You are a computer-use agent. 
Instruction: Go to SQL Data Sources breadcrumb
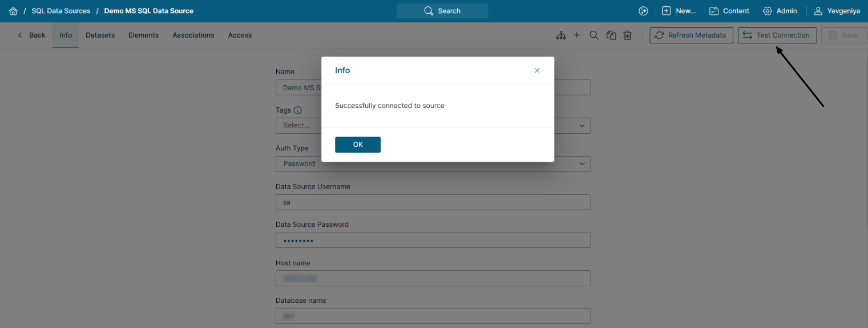click(61, 11)
